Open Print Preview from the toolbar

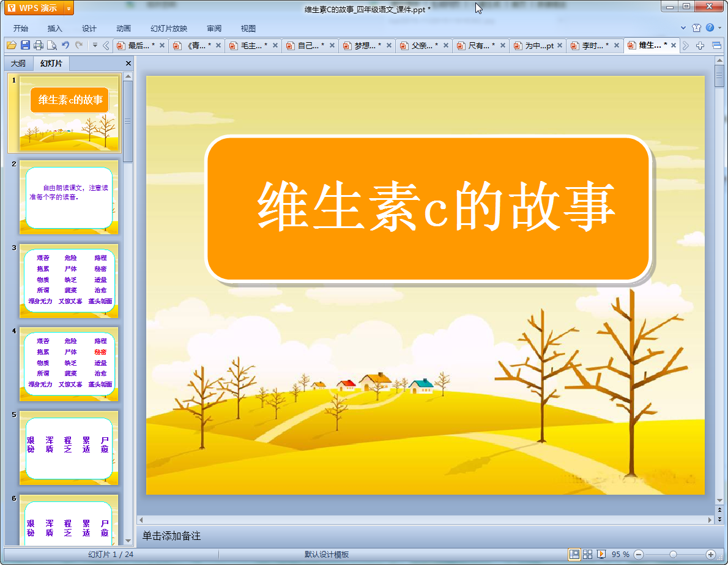pos(52,45)
